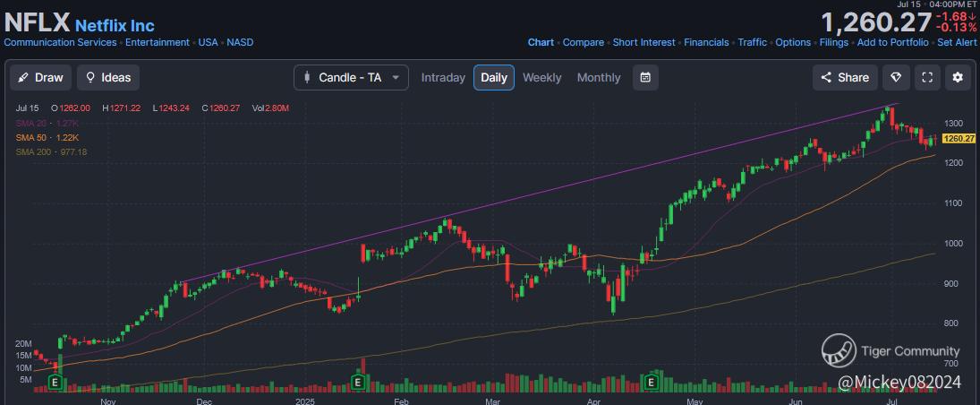Click the October earnings E marker

[x=55, y=382]
